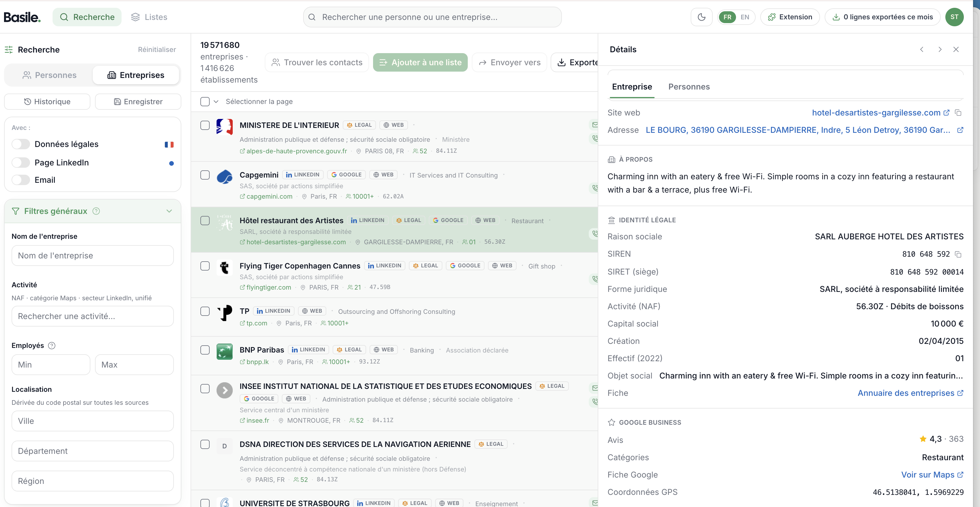The image size is (980, 507).
Task: Click Trouver les contacts button
Action: 317,62
